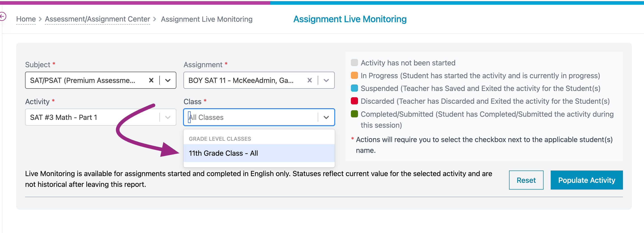The height and width of the screenshot is (233, 644).
Task: Open the Activity dropdown chevron
Action: pyautogui.click(x=168, y=117)
